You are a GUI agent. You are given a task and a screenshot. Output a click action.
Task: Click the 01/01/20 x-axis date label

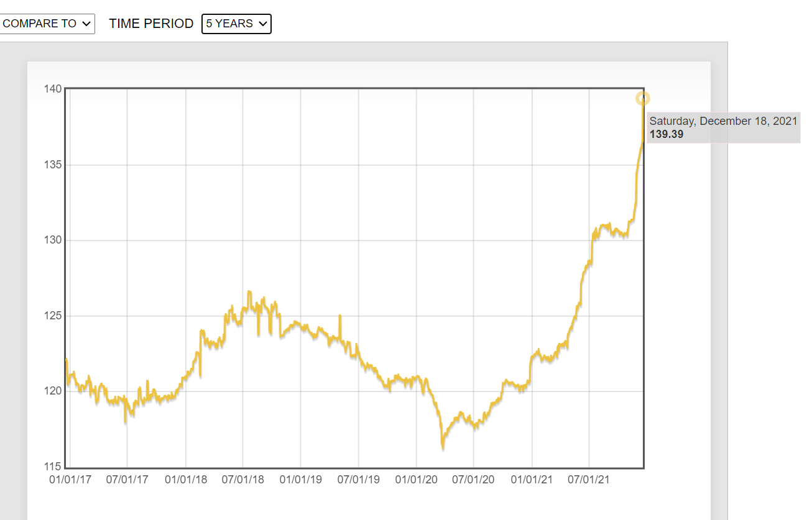(416, 480)
